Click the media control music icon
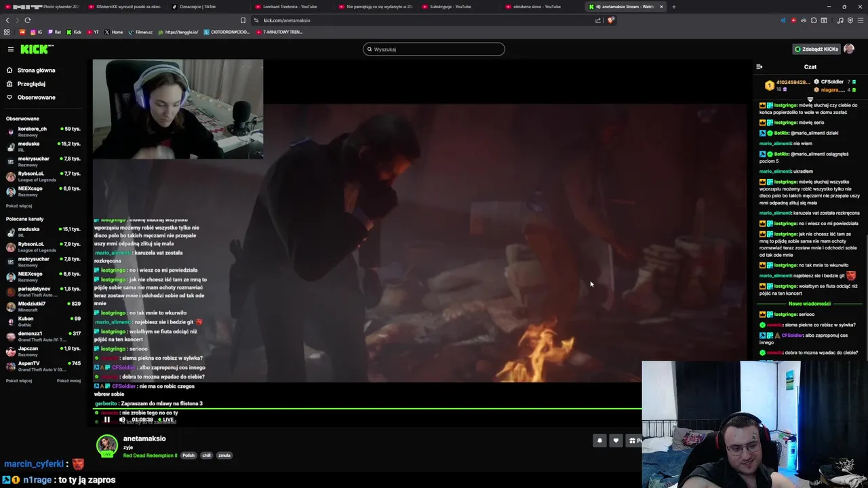Screen dimensions: 868x488 [x=840, y=20]
